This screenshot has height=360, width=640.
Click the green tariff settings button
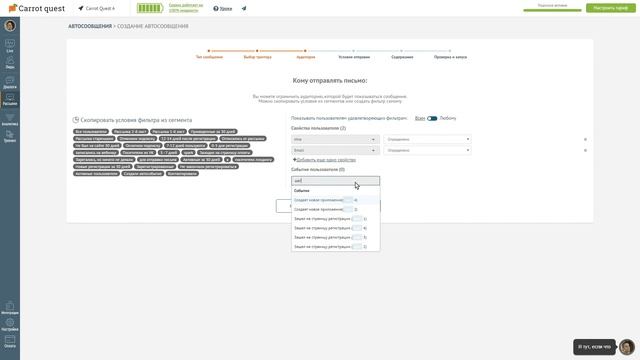click(x=611, y=8)
